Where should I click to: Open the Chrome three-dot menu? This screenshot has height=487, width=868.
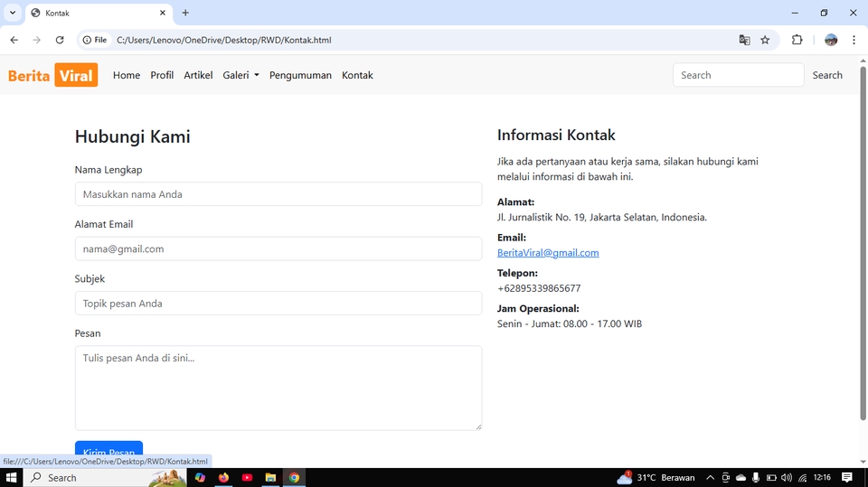(x=854, y=40)
